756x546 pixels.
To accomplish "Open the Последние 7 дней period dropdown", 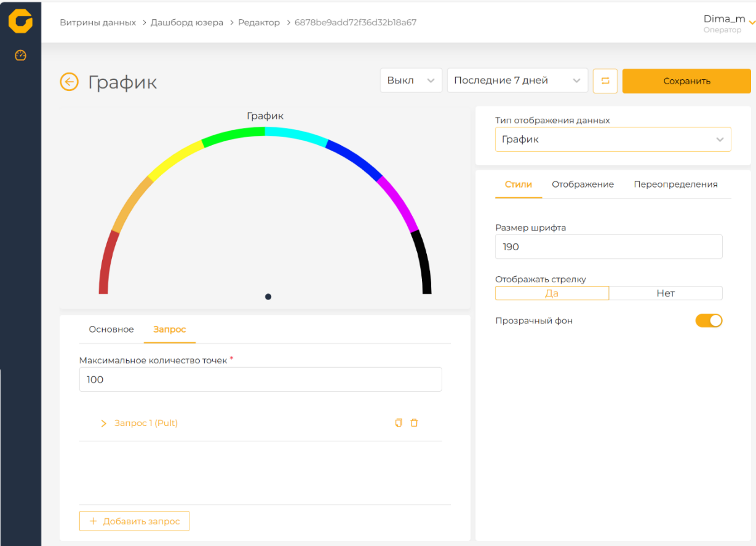I will 517,81.
